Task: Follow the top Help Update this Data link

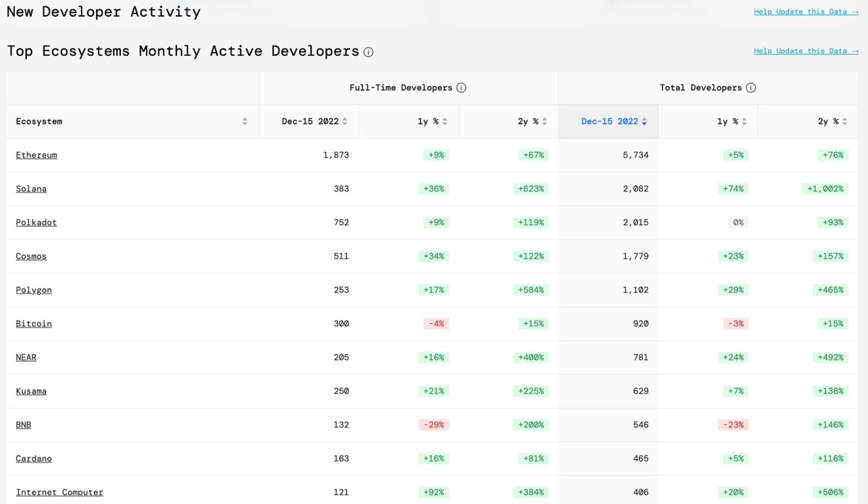Action: click(806, 11)
